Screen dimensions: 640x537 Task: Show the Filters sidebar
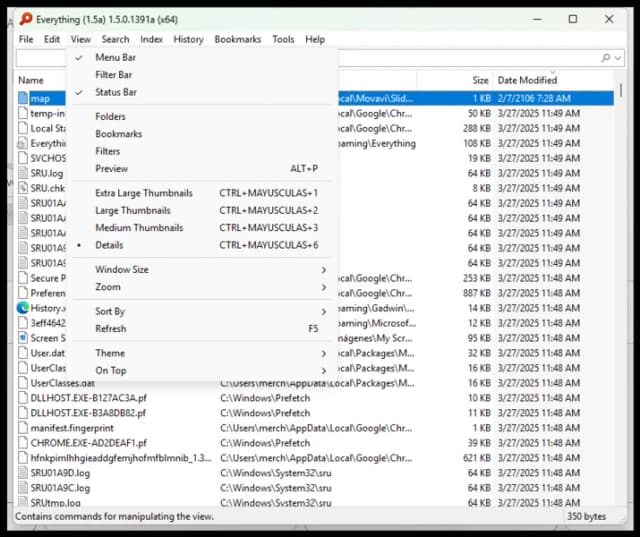201,151
